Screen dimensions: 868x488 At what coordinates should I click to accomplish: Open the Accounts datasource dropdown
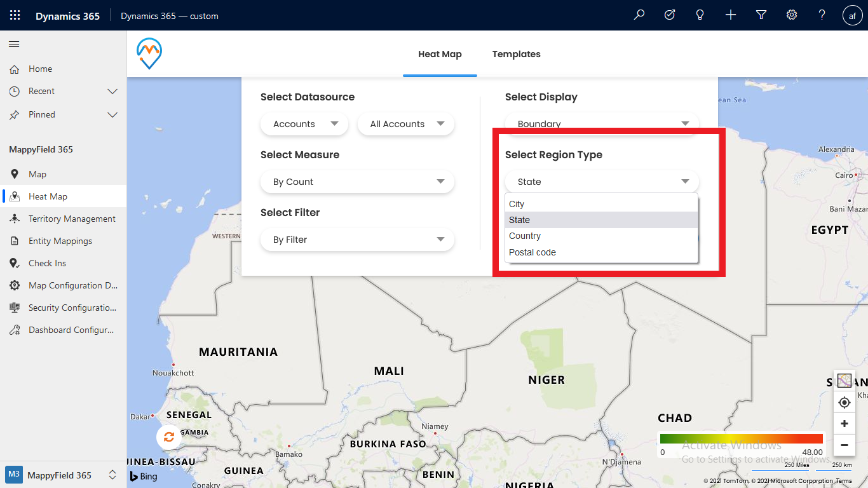[x=304, y=124]
